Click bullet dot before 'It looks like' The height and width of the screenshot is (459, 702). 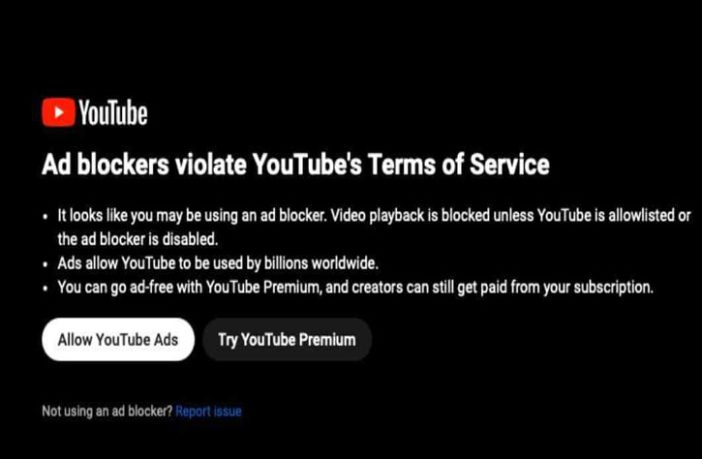45,217
